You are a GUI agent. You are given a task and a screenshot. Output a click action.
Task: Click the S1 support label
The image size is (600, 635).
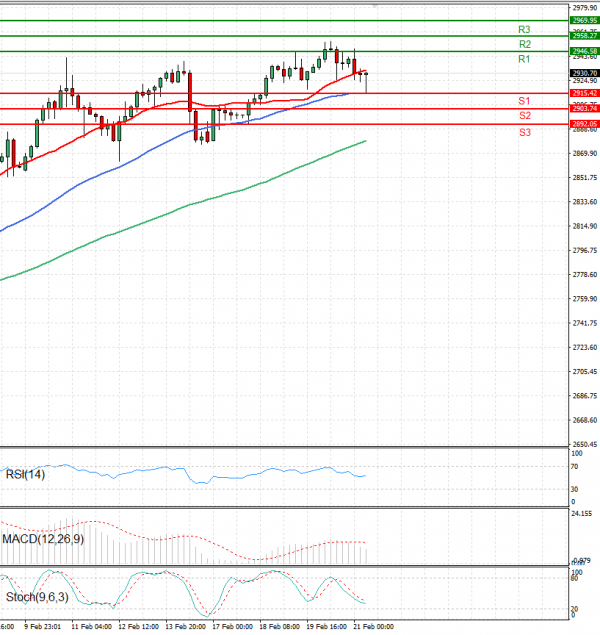pyautogui.click(x=524, y=101)
